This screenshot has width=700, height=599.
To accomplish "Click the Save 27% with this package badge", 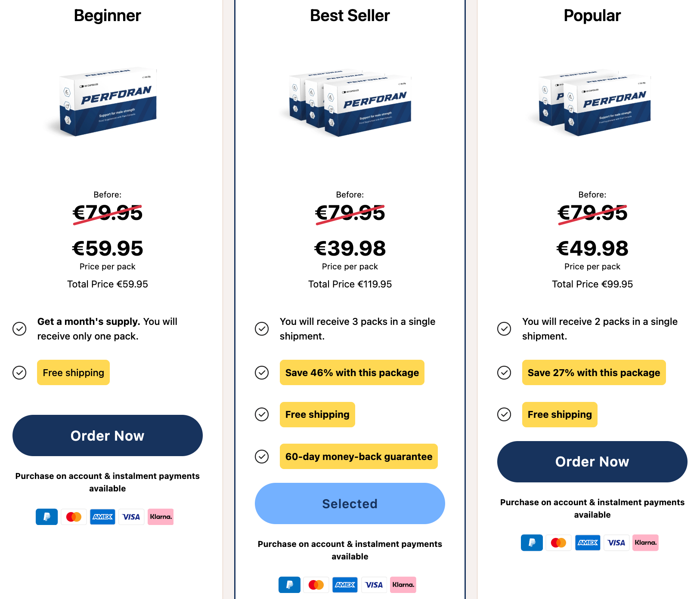I will pyautogui.click(x=594, y=372).
